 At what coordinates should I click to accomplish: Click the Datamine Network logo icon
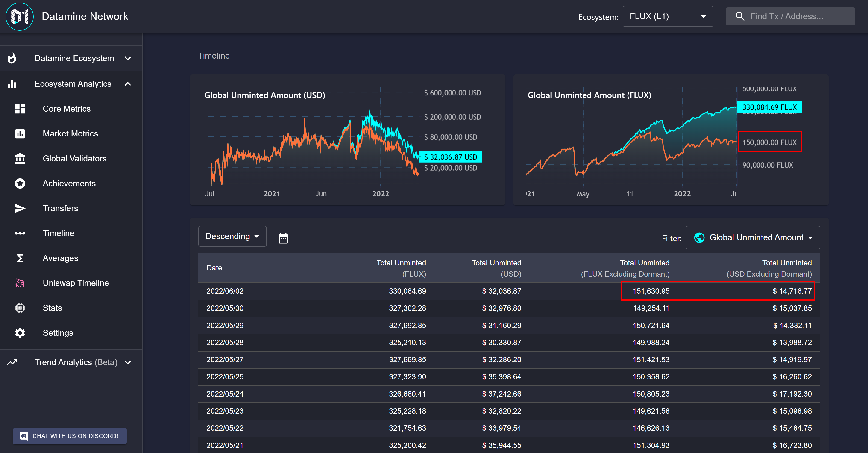[x=20, y=17]
